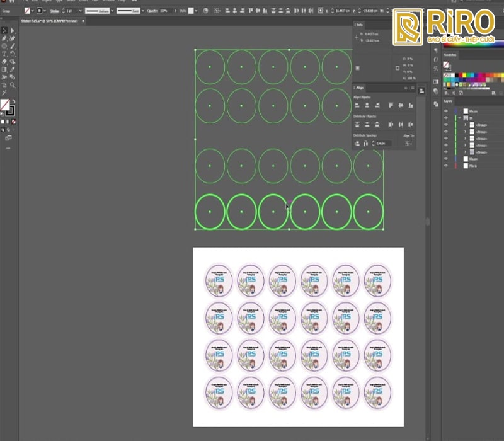
Task: Click the Layers panel tab
Action: 448,101
